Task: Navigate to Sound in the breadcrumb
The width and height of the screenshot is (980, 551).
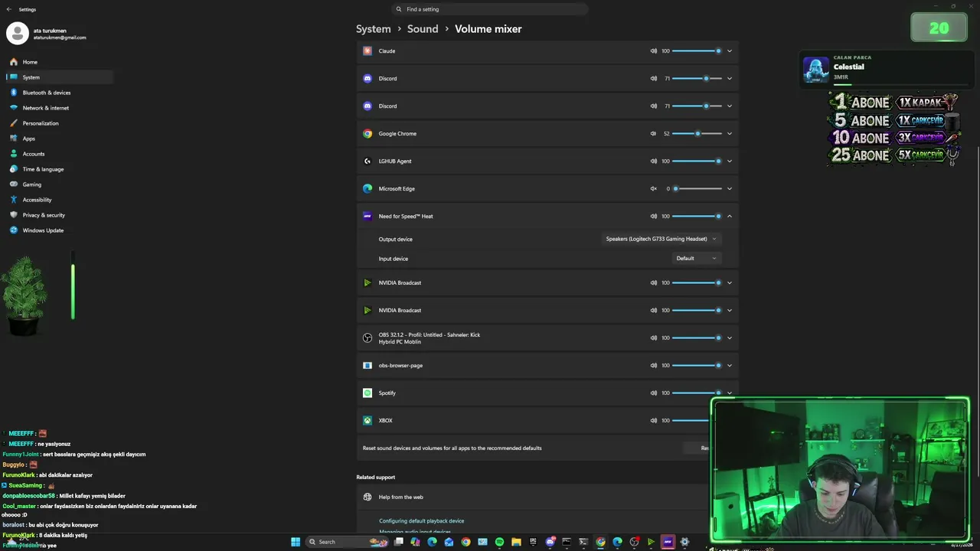Action: coord(423,29)
